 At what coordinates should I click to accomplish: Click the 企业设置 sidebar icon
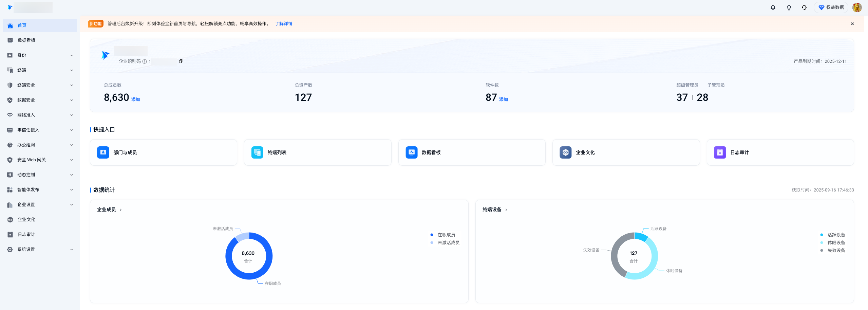coord(10,205)
